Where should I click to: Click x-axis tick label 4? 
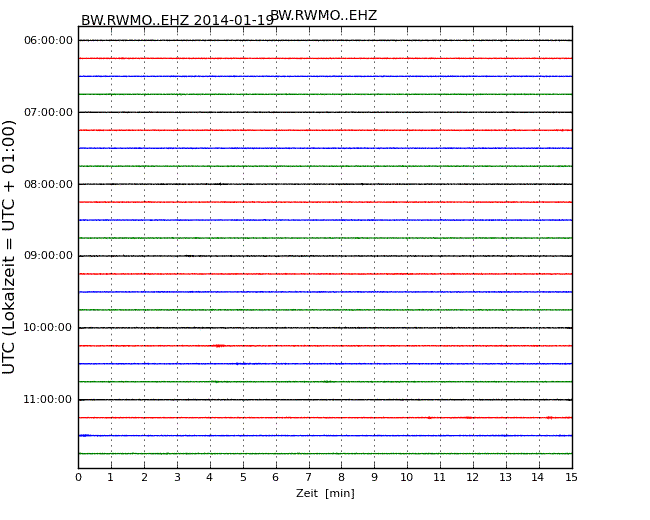click(210, 478)
